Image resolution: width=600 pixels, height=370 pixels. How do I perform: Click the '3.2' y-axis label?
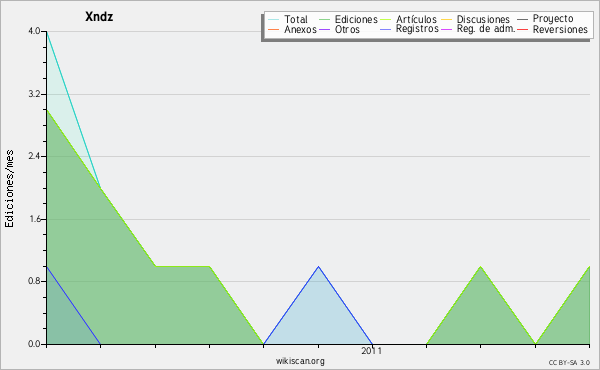34,94
